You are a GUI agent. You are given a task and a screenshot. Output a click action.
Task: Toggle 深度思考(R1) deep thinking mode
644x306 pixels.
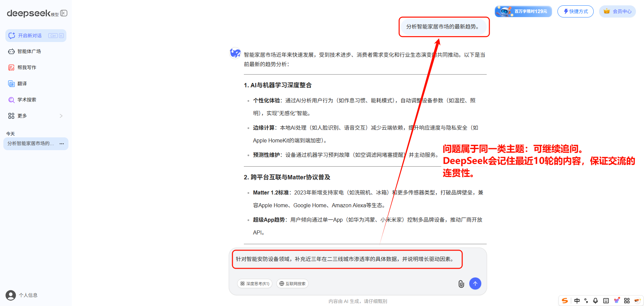click(255, 283)
